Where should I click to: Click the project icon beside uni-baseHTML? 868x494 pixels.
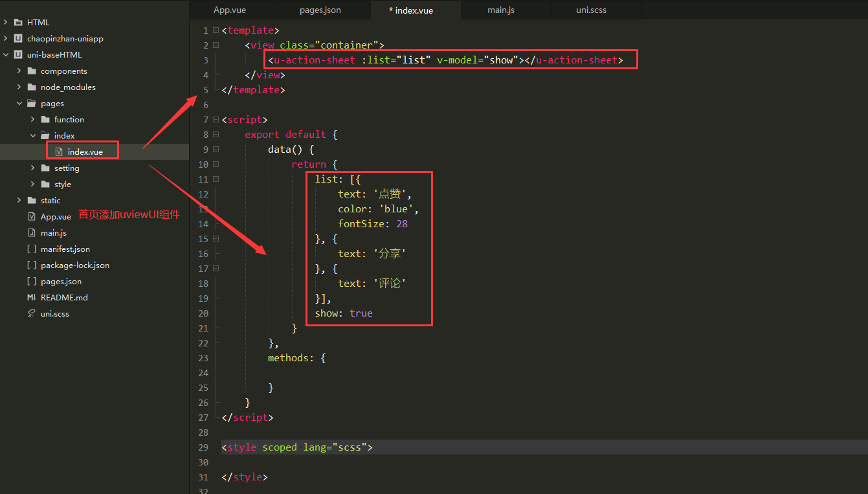click(x=17, y=54)
